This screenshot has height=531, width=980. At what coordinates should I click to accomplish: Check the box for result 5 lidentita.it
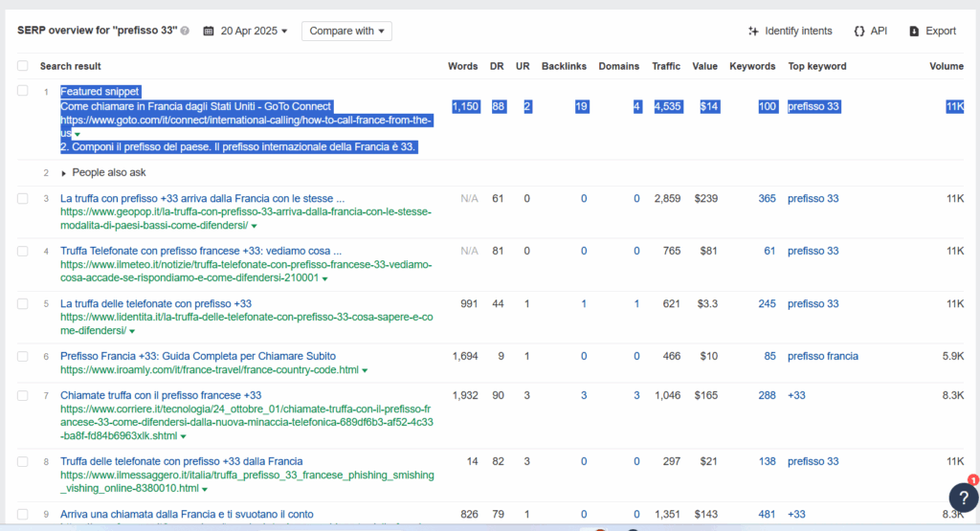[23, 303]
